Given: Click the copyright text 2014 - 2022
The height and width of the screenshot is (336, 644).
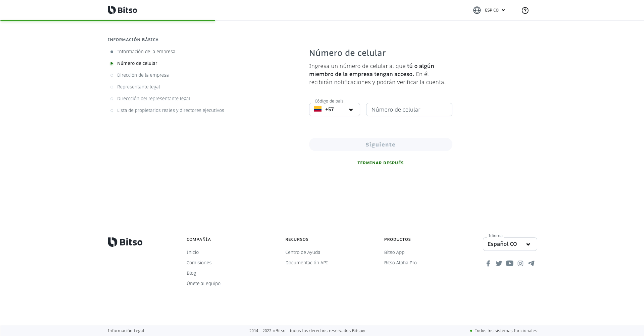Looking at the screenshot, I should [x=307, y=331].
